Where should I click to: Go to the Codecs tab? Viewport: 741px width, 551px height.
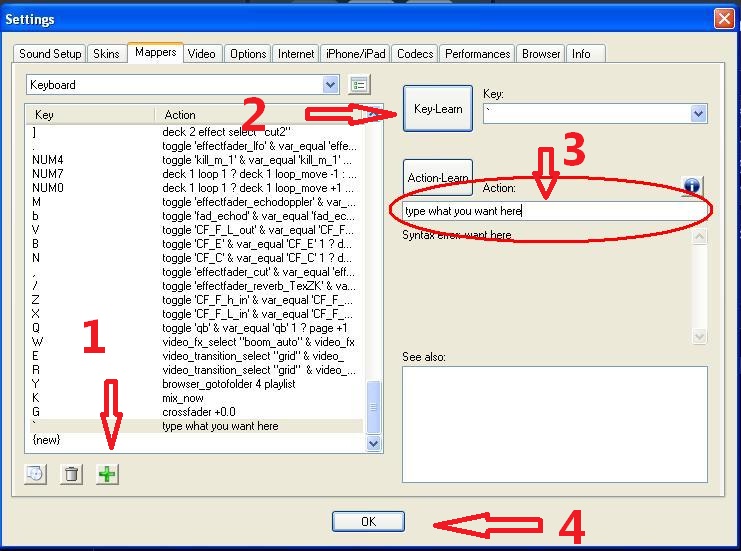pos(414,54)
